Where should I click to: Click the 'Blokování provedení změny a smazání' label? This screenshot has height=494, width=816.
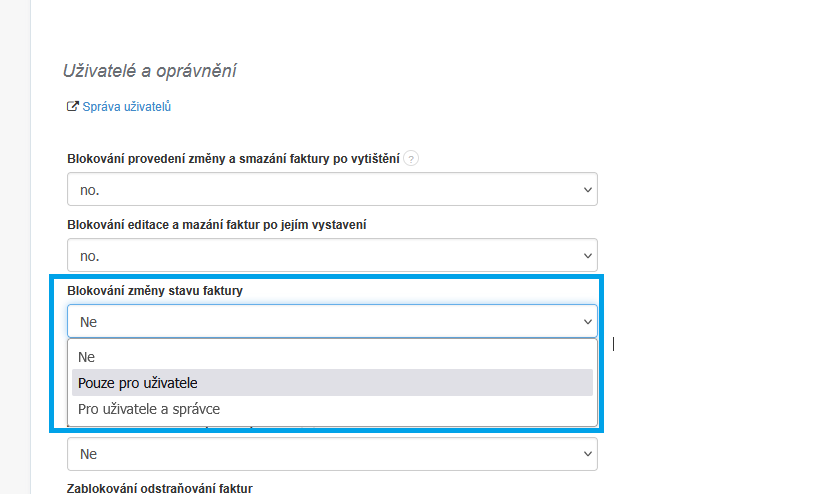tap(233, 159)
